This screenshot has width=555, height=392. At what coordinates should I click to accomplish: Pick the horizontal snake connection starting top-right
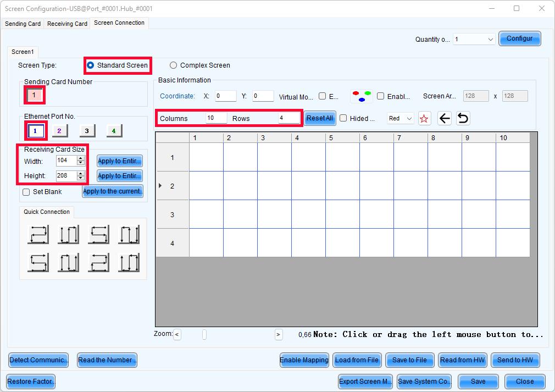pyautogui.click(x=98, y=234)
